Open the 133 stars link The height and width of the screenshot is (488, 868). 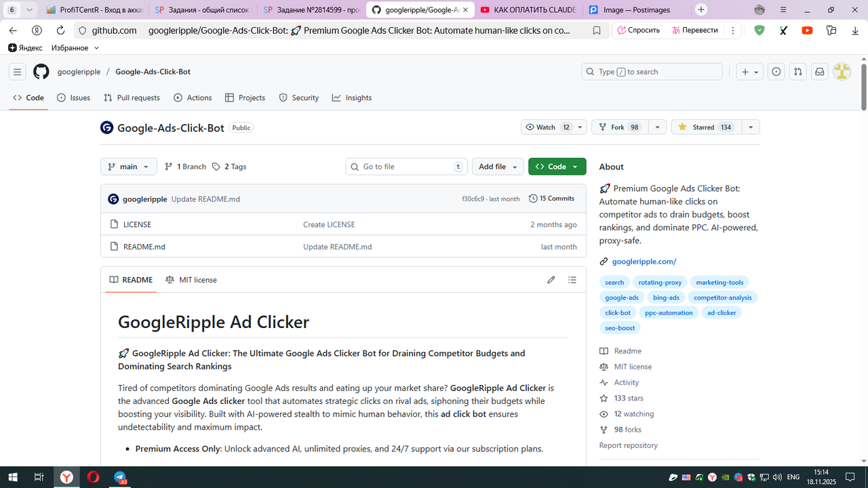pyautogui.click(x=622, y=398)
